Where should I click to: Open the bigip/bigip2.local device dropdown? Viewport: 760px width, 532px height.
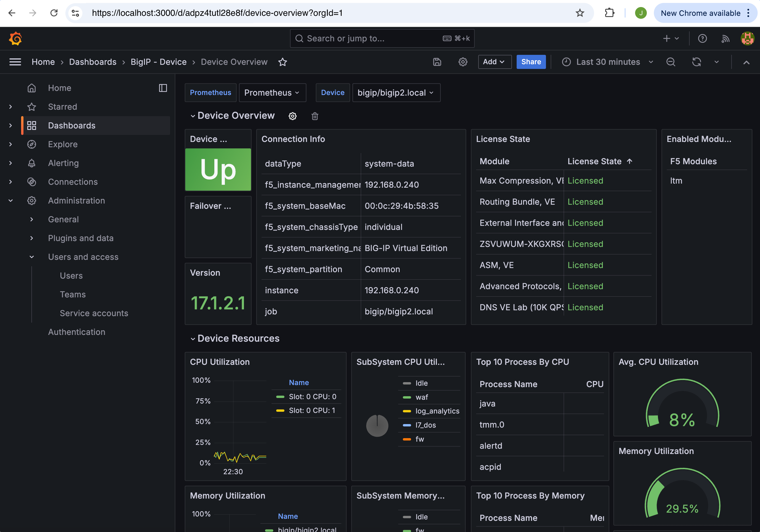[x=396, y=93]
